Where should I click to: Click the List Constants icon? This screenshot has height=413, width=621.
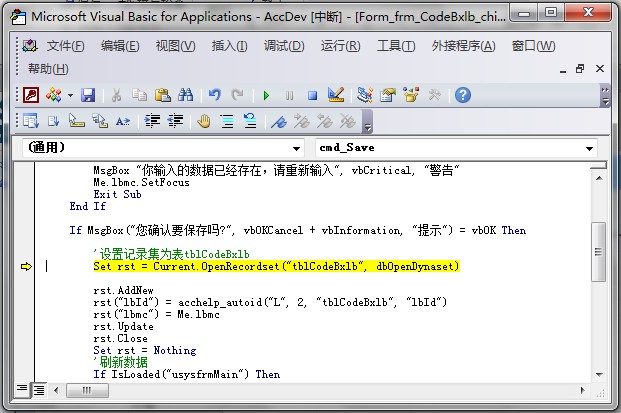click(53, 121)
